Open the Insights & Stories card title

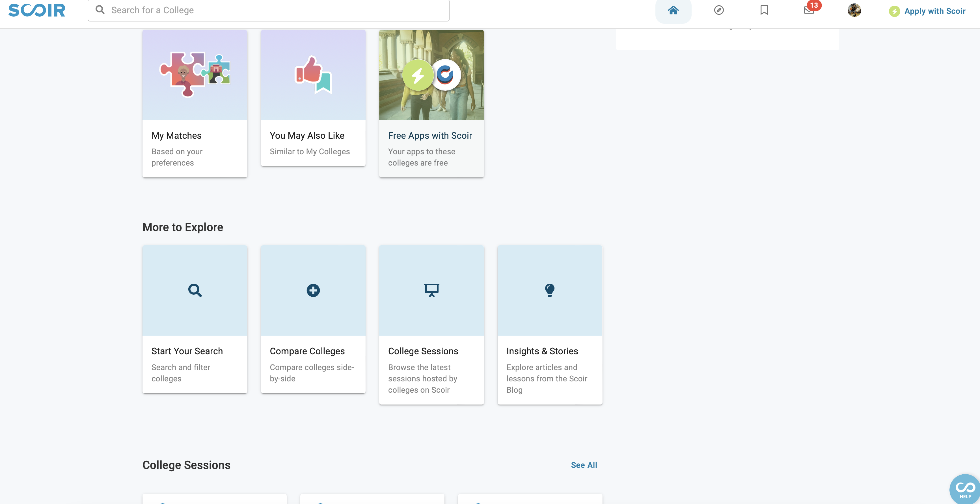542,351
